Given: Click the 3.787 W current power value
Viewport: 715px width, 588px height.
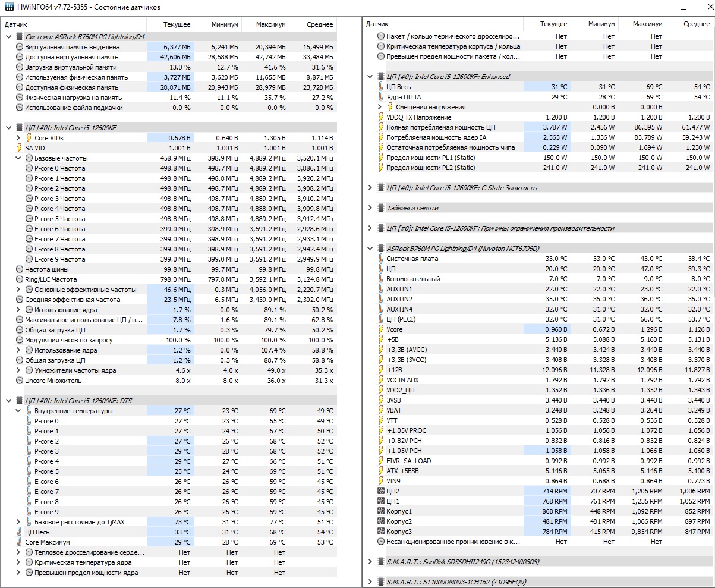Looking at the screenshot, I should tap(547, 127).
